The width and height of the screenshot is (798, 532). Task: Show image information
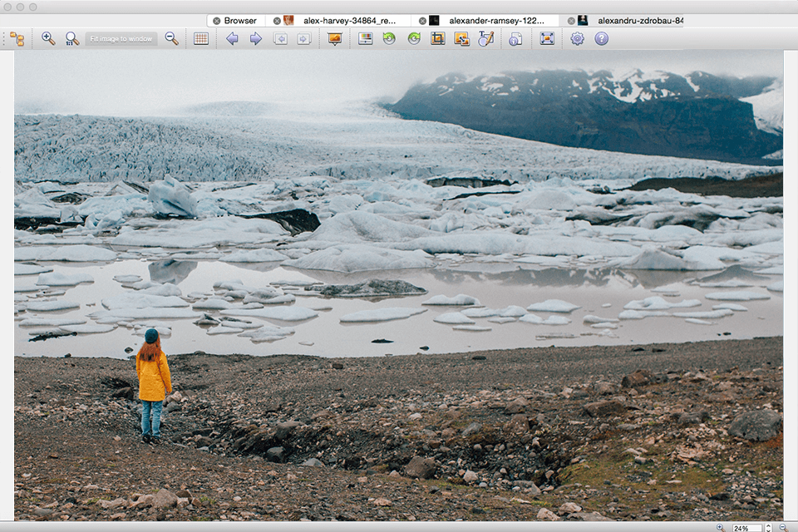click(515, 38)
